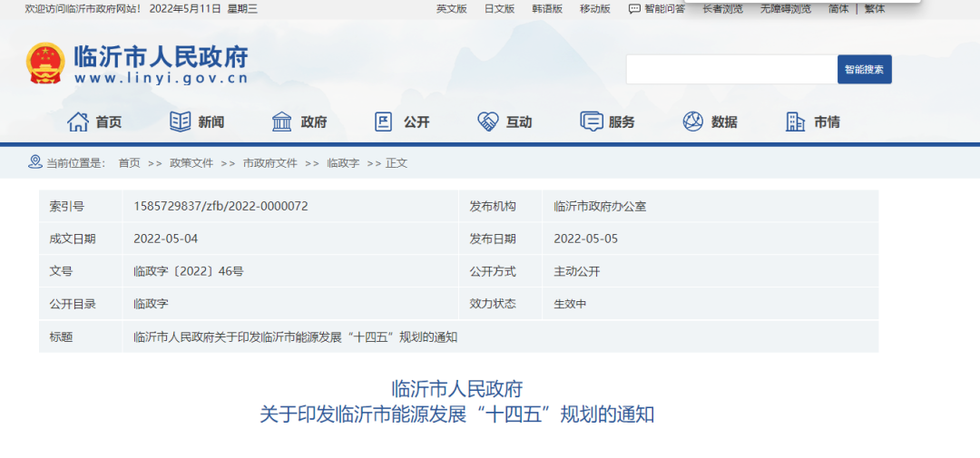The height and width of the screenshot is (458, 980).
Task: Click the house icon beside 首页
Action: tap(78, 122)
